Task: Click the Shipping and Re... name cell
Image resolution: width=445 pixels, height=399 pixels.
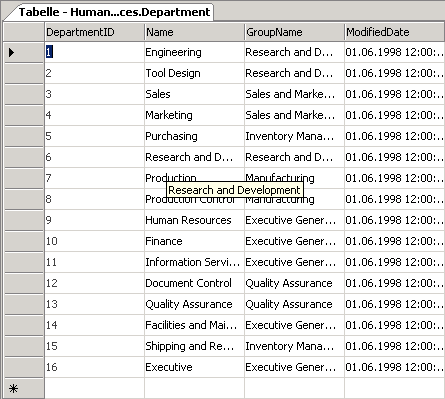Action: point(194,346)
